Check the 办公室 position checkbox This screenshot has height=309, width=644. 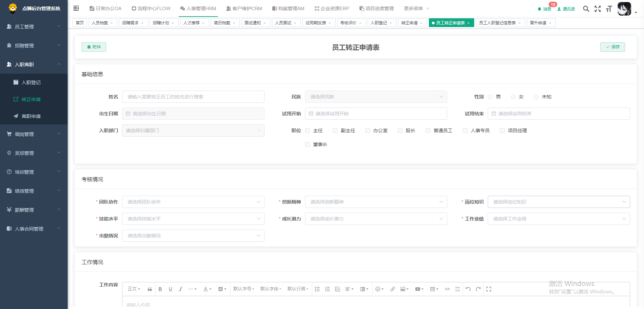(368, 130)
